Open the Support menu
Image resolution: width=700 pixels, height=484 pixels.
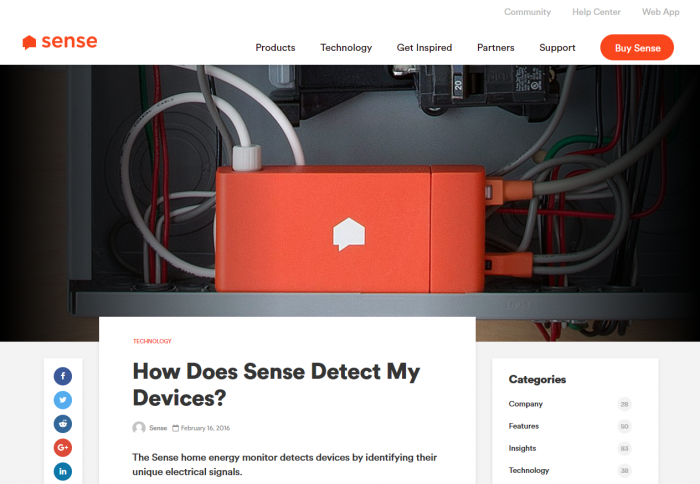tap(557, 47)
